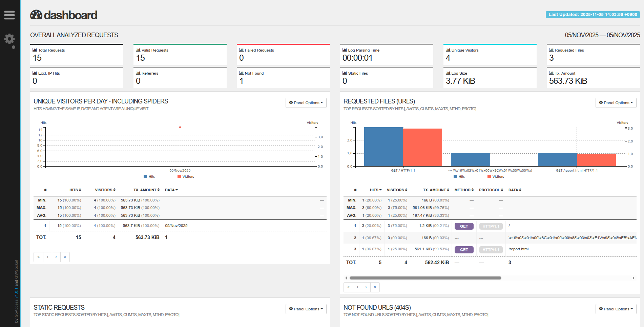Expand Panel Options for Not Found URLs
Viewport: 644px width, 327px height.
tap(616, 309)
